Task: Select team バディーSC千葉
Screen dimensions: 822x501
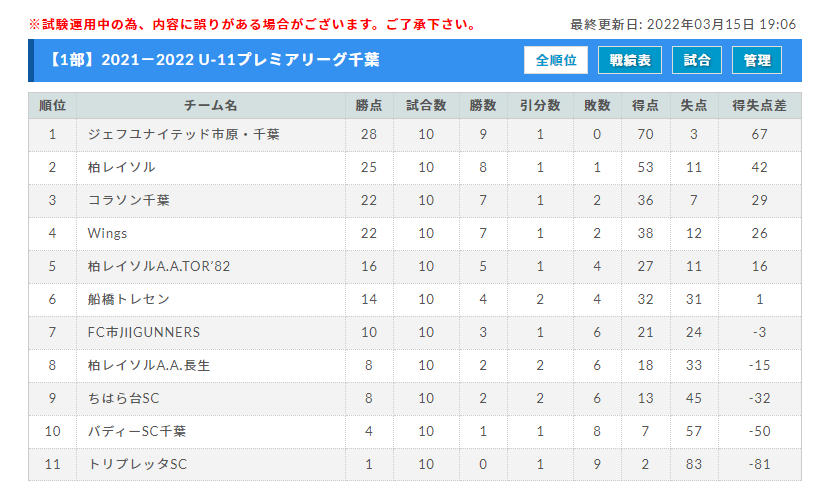Action: point(137,431)
